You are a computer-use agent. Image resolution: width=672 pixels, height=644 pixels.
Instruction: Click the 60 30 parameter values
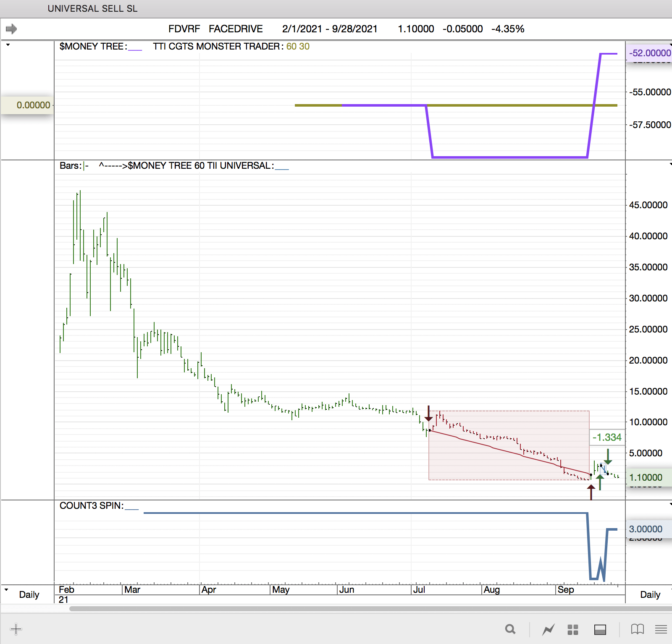click(x=298, y=46)
